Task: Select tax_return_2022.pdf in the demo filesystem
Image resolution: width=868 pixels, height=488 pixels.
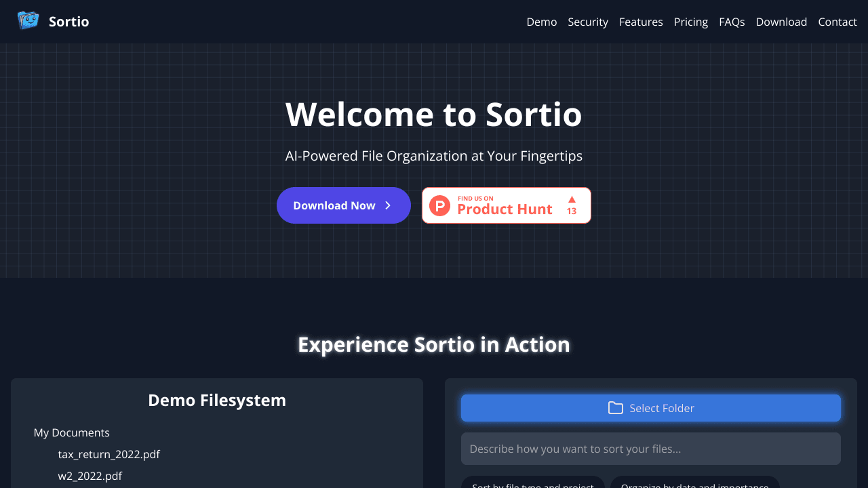Action: pyautogui.click(x=108, y=454)
